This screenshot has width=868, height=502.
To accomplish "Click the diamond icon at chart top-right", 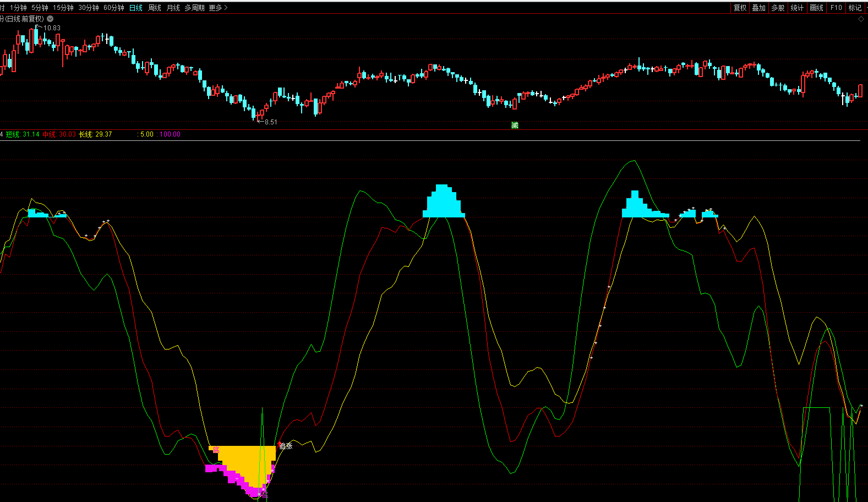I will [x=861, y=19].
